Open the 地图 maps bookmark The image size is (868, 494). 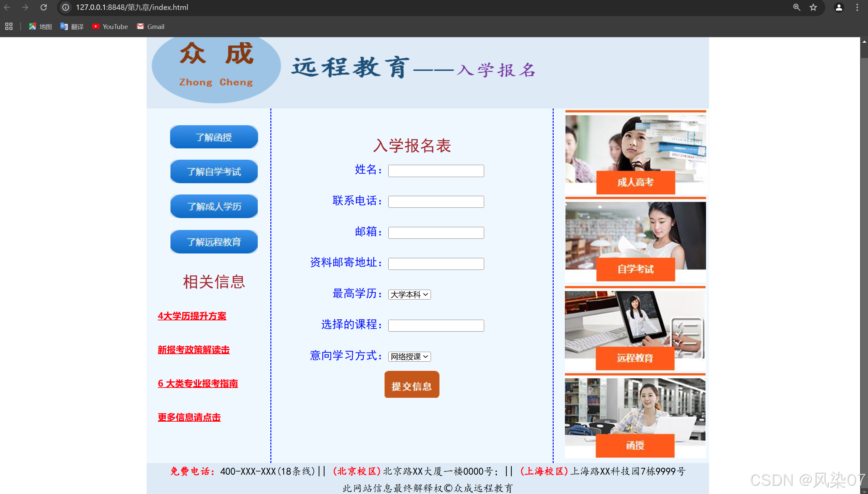(40, 26)
